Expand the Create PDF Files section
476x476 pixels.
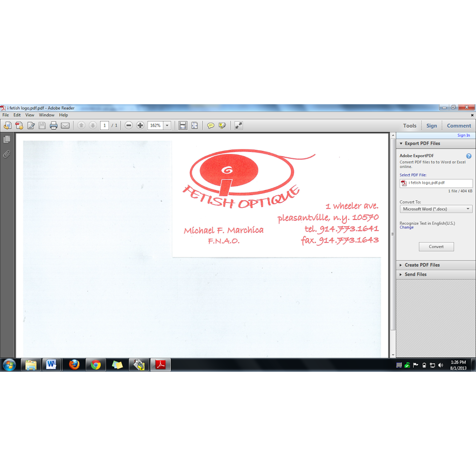[422, 265]
